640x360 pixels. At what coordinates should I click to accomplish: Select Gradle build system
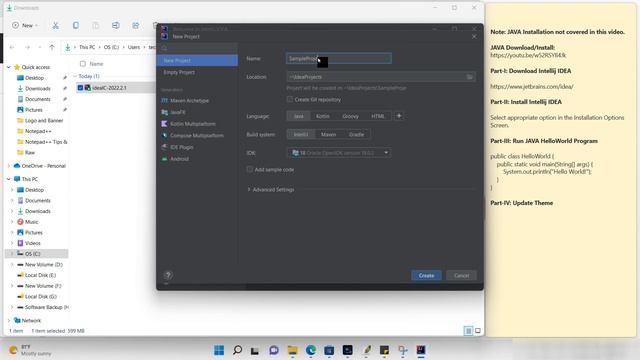pyautogui.click(x=356, y=134)
